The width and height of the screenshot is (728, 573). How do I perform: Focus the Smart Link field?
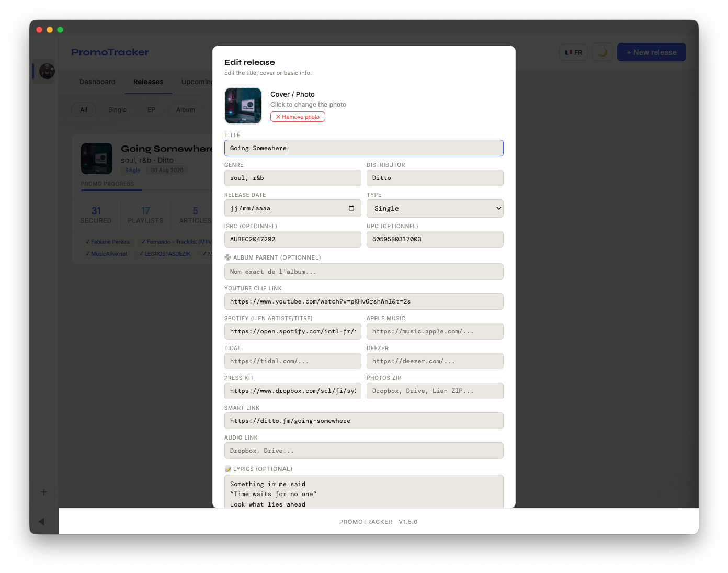pyautogui.click(x=363, y=421)
